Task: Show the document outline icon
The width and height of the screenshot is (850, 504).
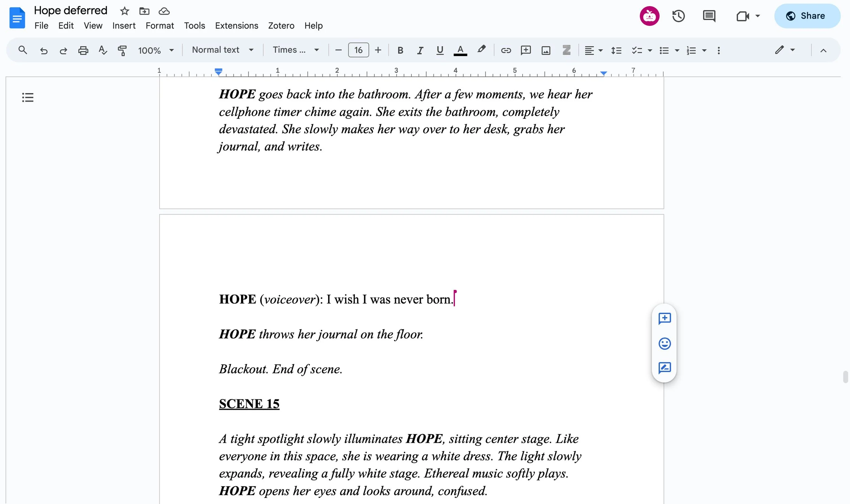Action: (x=28, y=98)
